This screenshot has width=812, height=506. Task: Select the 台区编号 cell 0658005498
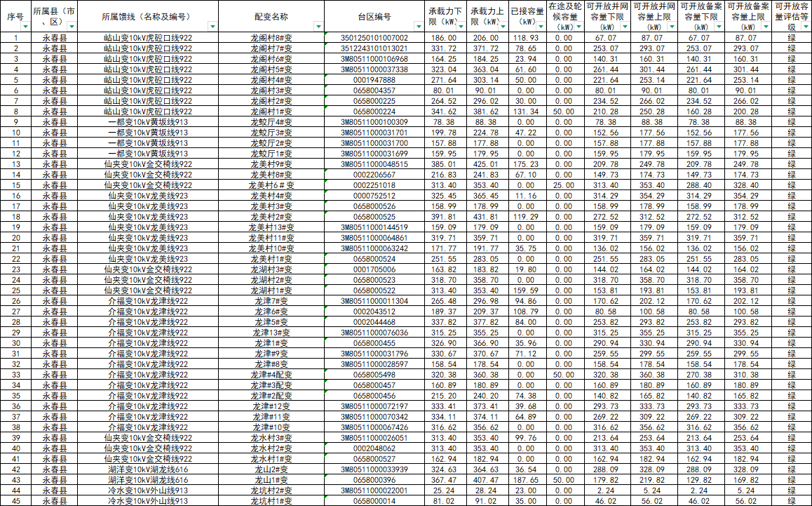374,375
